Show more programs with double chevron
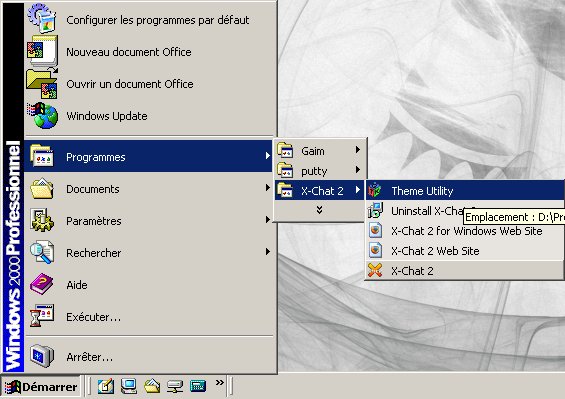 coord(319,210)
